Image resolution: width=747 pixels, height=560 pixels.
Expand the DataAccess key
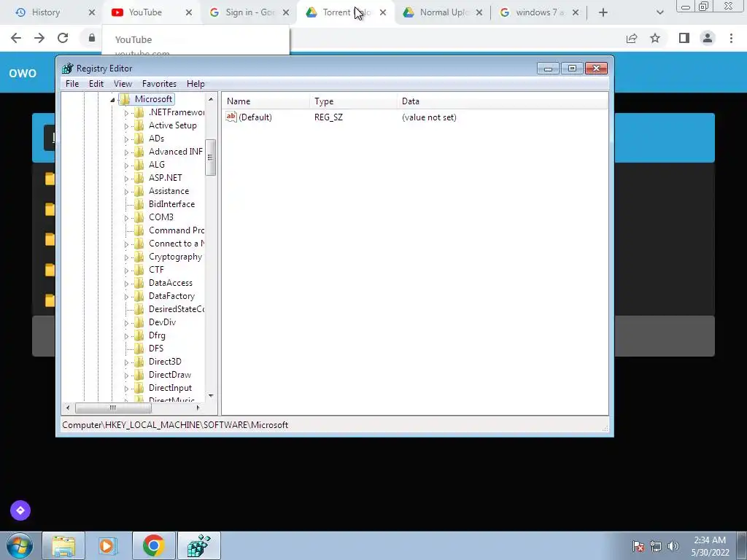[x=126, y=284]
